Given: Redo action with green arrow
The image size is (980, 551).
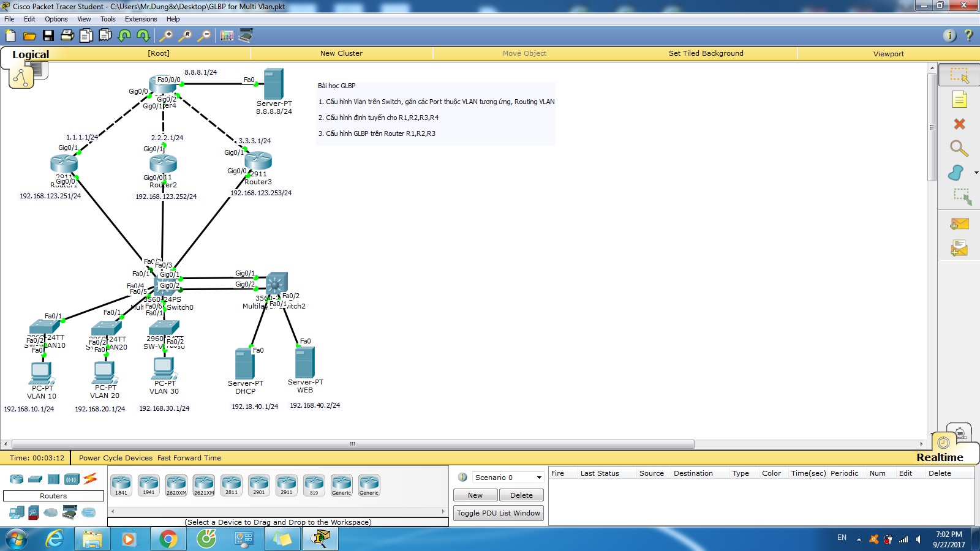Looking at the screenshot, I should click(143, 36).
